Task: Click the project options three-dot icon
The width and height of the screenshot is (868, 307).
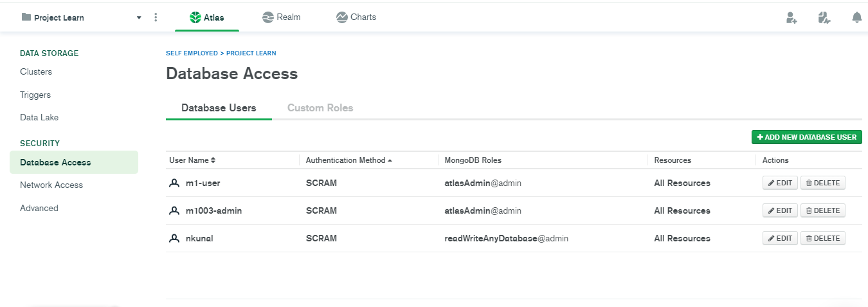Action: [156, 17]
